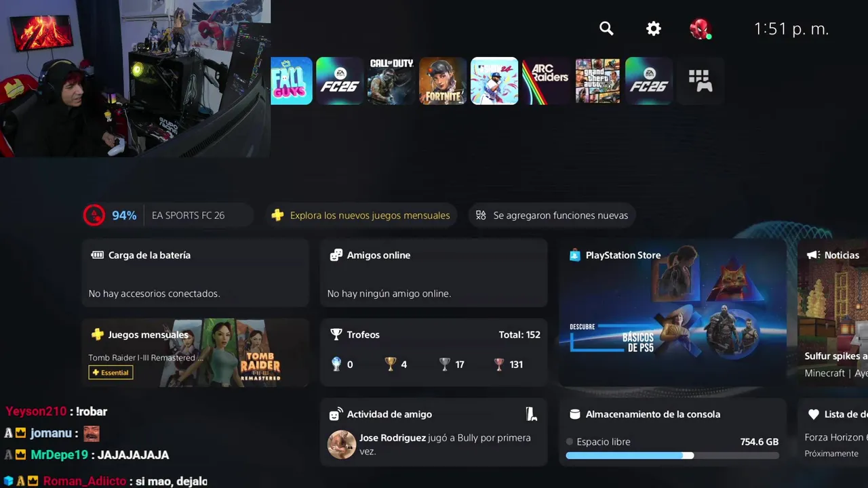Launch the ARC Raiders tile
The image size is (868, 488).
click(x=546, y=81)
